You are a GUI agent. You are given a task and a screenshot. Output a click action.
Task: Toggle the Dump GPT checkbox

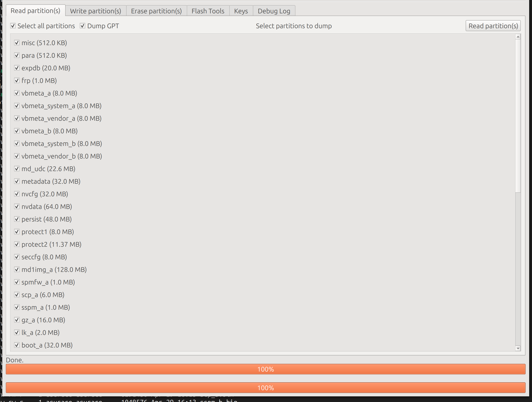pyautogui.click(x=82, y=26)
